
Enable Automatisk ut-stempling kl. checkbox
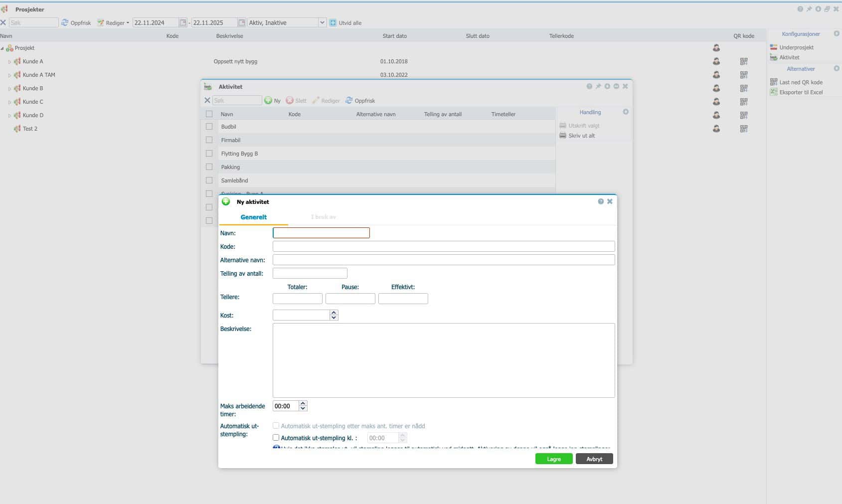(276, 438)
